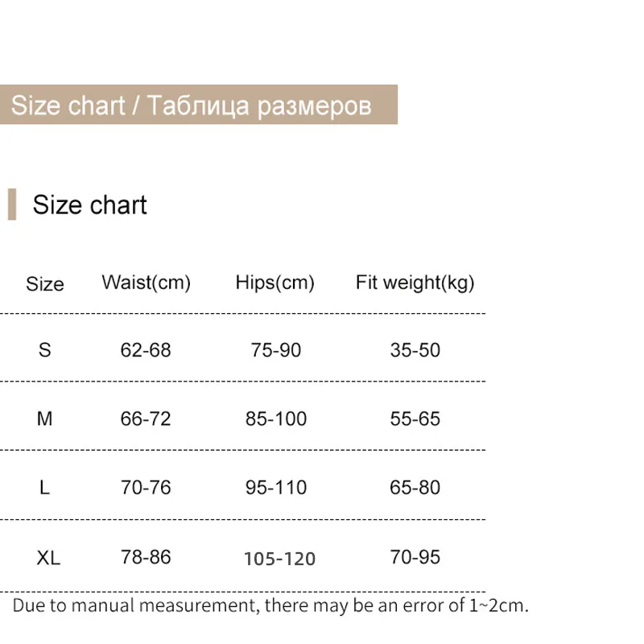Click the Size column header
644x644 pixels.
[45, 284]
